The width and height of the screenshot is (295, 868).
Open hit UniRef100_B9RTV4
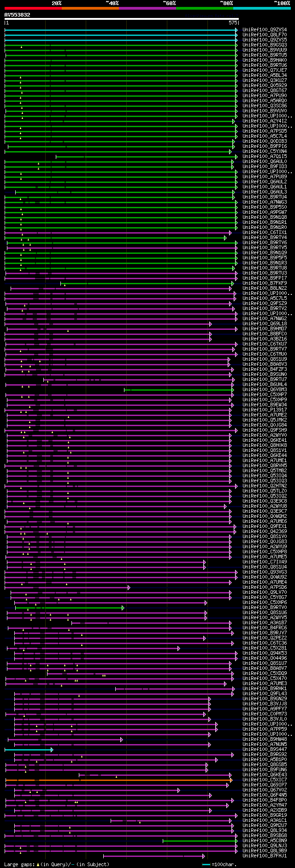coord(265,237)
